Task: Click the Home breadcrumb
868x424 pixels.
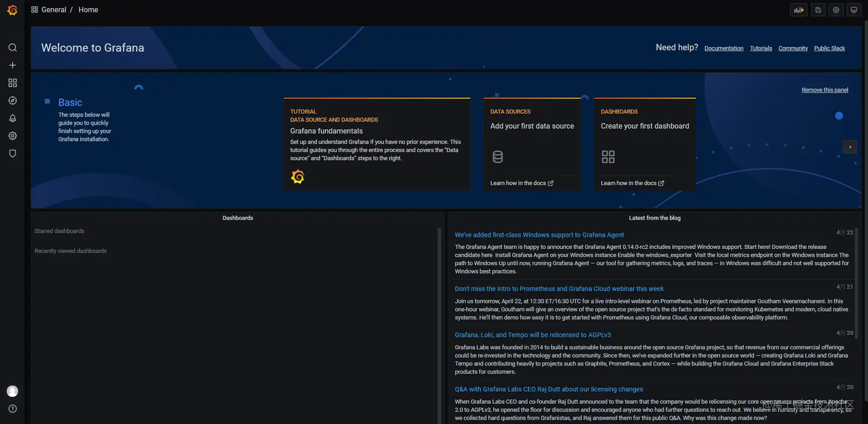Action: coord(88,10)
